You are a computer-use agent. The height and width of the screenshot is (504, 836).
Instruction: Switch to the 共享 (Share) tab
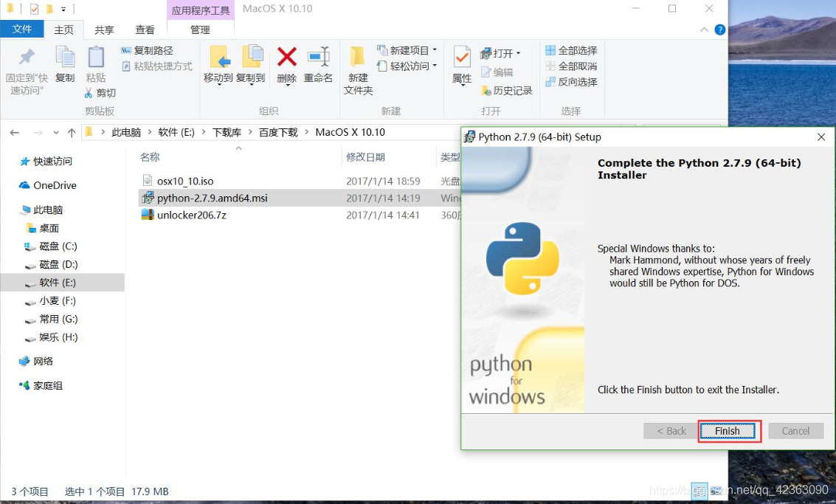click(x=104, y=30)
